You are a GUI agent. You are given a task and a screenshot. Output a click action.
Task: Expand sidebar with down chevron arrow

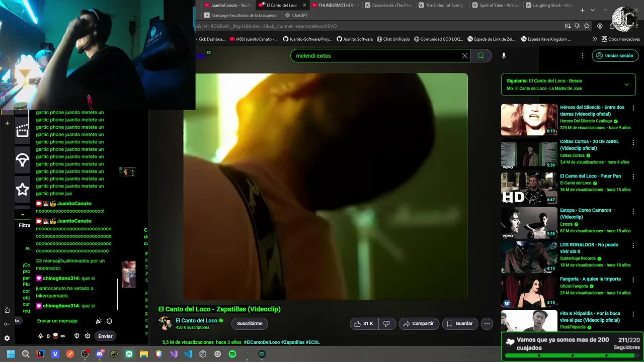[22, 214]
